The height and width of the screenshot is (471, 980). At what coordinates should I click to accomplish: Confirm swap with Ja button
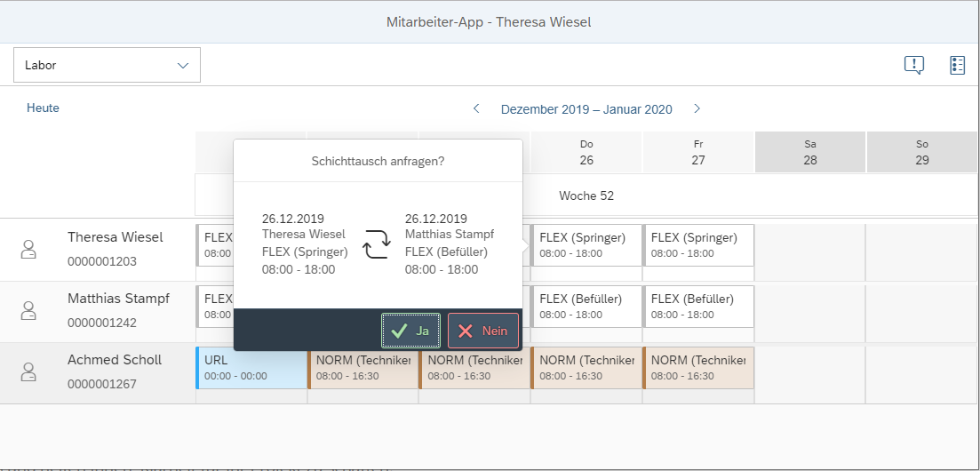411,331
